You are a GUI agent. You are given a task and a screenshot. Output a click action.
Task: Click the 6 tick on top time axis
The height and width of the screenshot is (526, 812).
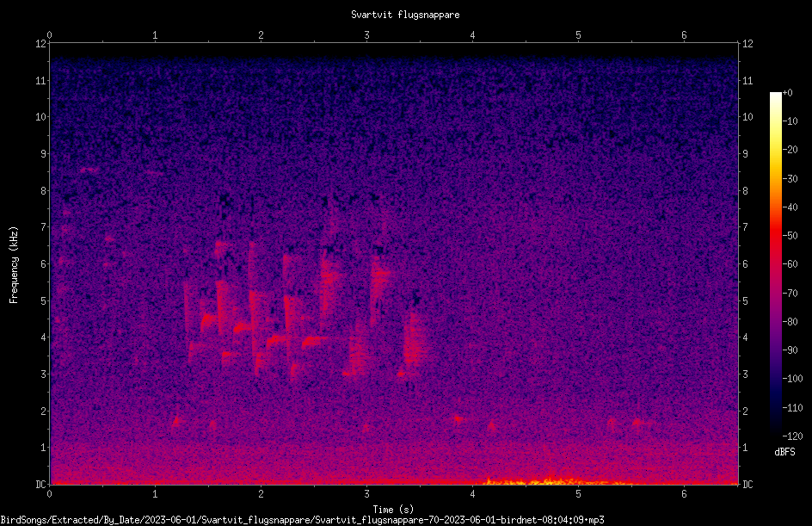point(684,35)
